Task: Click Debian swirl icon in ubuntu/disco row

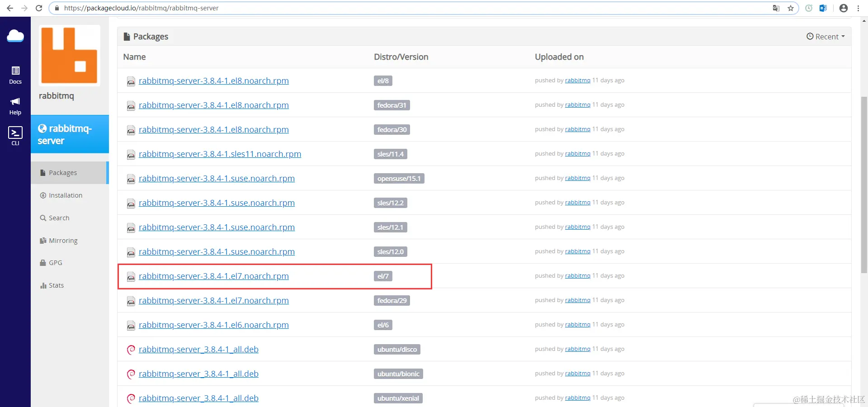Action: click(x=131, y=350)
